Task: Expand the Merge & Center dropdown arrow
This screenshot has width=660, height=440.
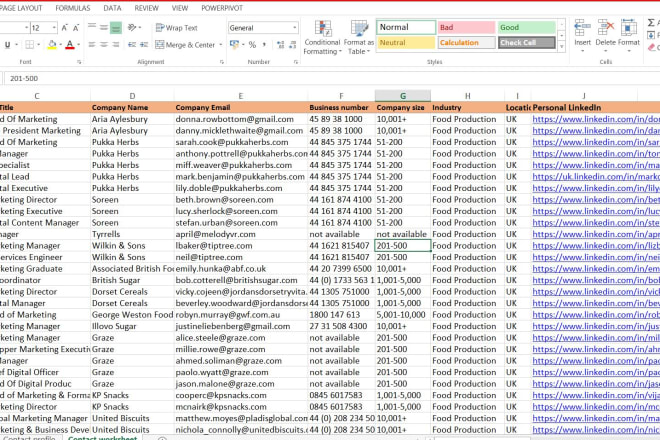Action: click(x=221, y=45)
